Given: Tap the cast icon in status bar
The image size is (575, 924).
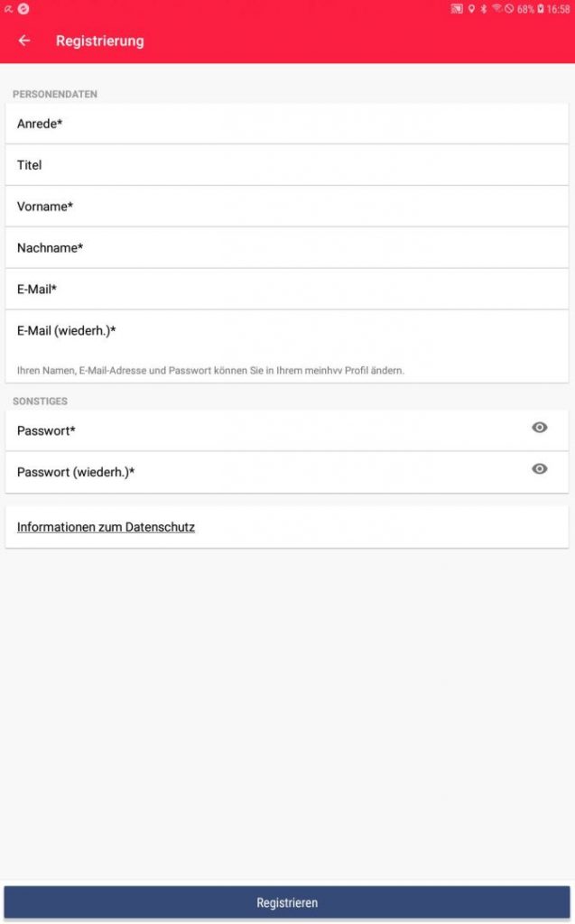Looking at the screenshot, I should [457, 9].
